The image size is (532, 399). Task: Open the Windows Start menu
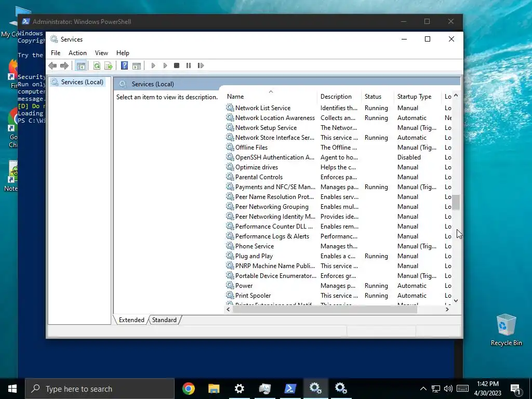pos(12,389)
